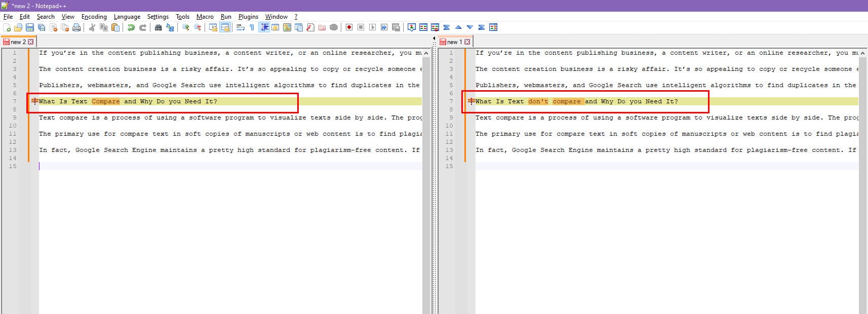Open the Language menu
The height and width of the screenshot is (314, 868).
[x=127, y=17]
